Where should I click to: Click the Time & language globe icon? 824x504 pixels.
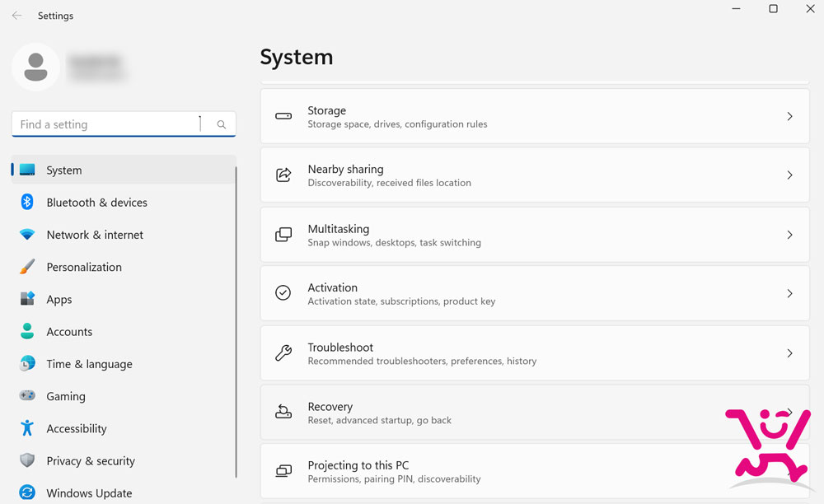[x=27, y=363]
